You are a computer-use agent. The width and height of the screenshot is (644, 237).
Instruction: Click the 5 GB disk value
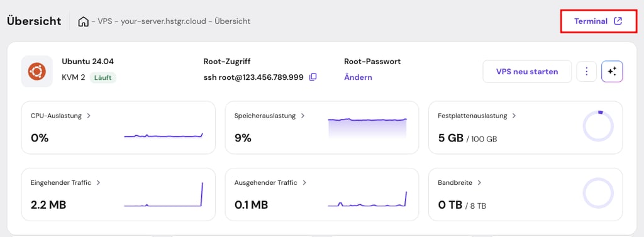click(x=451, y=138)
